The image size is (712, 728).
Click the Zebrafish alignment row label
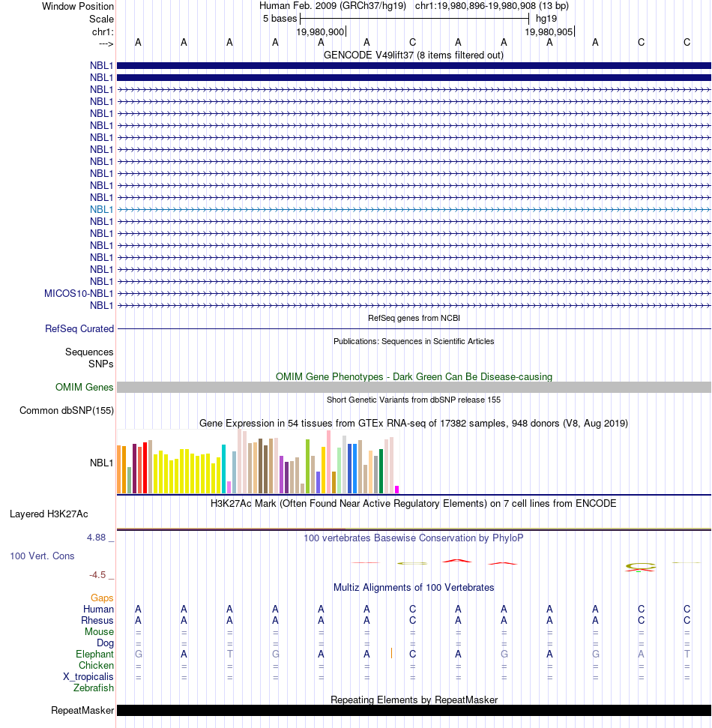coord(93,688)
